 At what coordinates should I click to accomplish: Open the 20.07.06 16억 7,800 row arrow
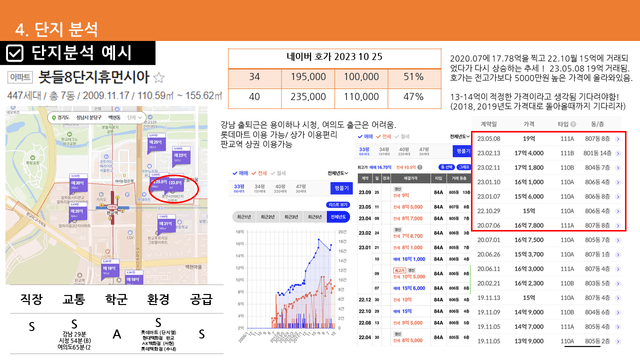coord(618,225)
